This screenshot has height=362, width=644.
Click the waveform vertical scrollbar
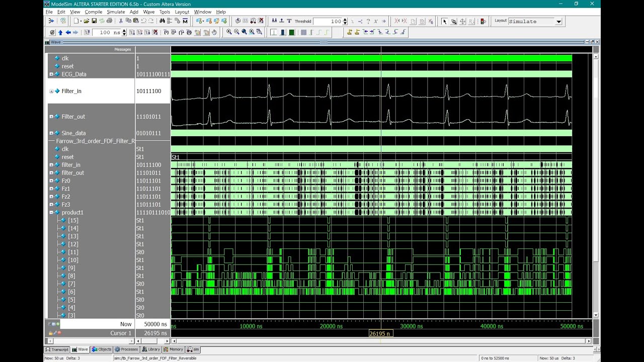pos(596,185)
